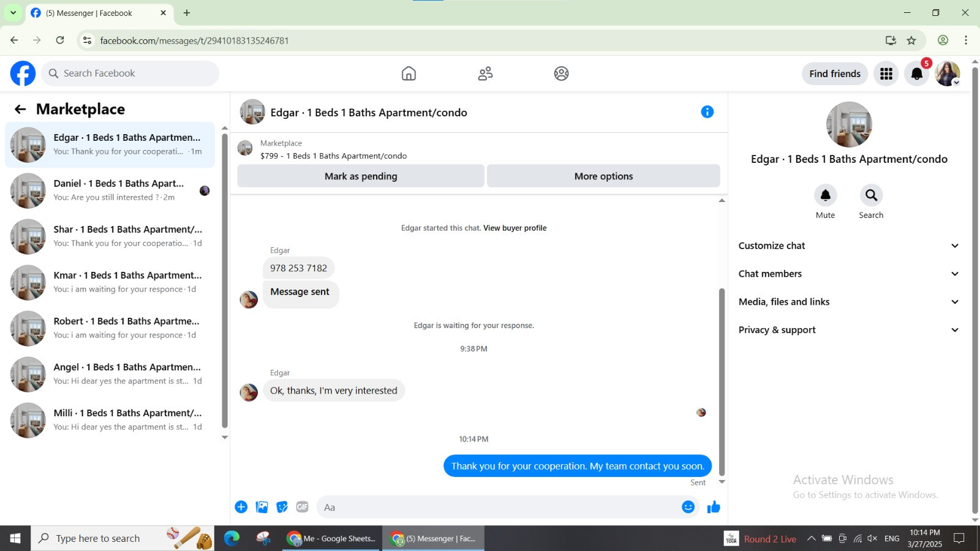Bookmark this page with the star icon
This screenshot has height=551, width=980.
point(911,40)
